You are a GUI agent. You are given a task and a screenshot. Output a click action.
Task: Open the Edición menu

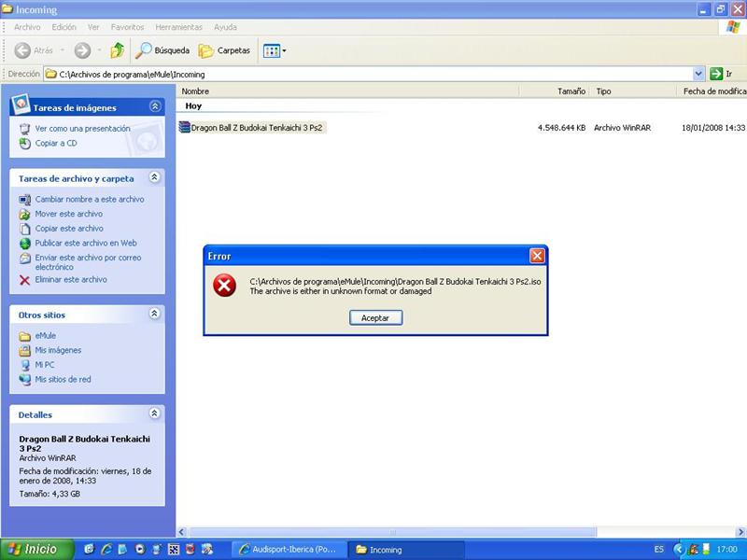[63, 27]
